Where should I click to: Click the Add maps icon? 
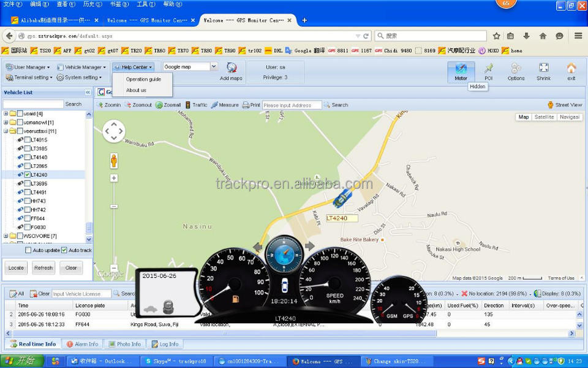[232, 68]
